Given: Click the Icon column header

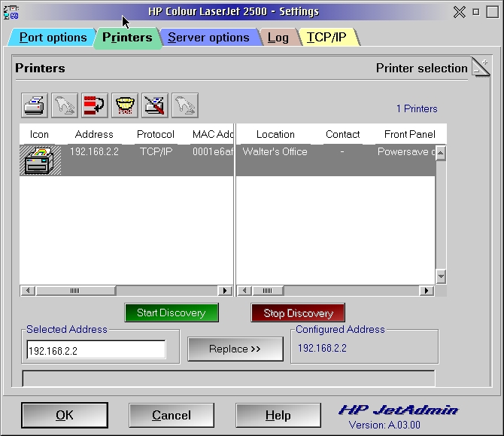Looking at the screenshot, I should click(39, 134).
